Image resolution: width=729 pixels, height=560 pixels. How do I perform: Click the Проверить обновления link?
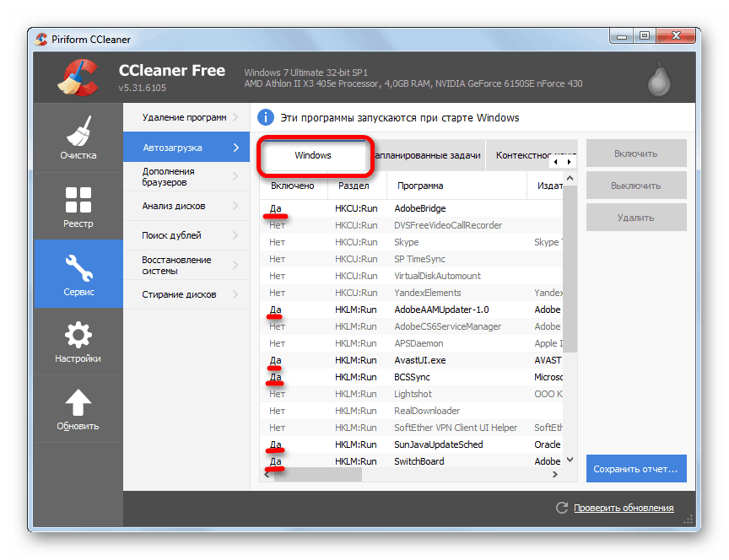624,508
